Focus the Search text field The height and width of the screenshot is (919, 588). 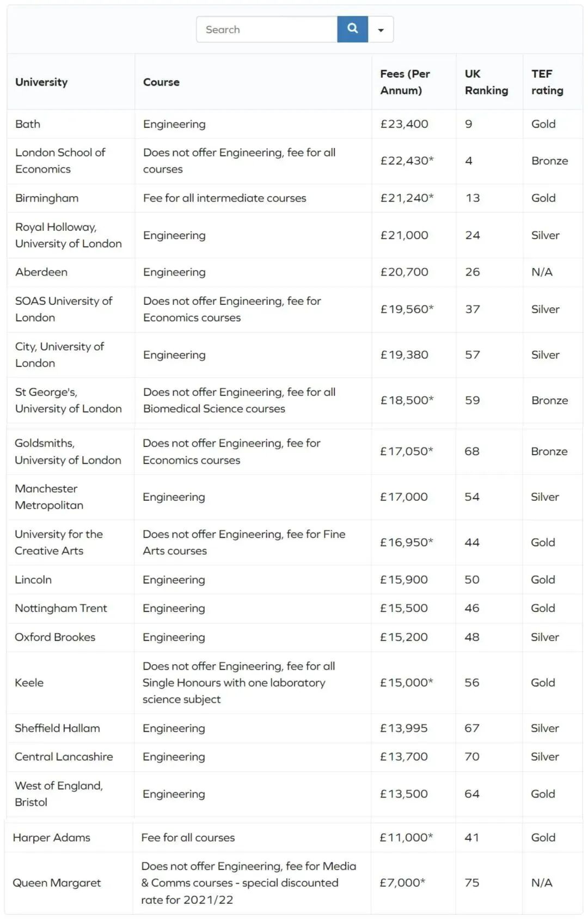[x=267, y=29]
